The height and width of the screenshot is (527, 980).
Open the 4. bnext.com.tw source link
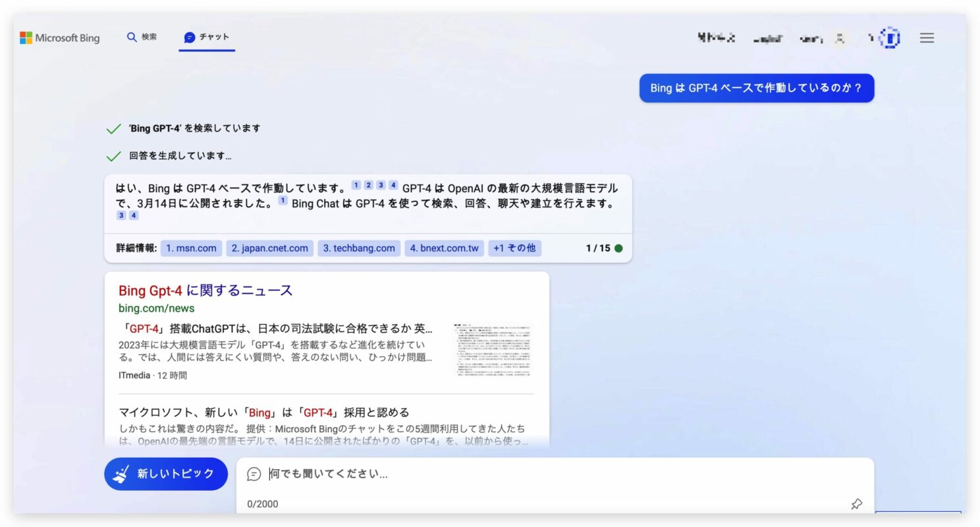click(x=445, y=248)
